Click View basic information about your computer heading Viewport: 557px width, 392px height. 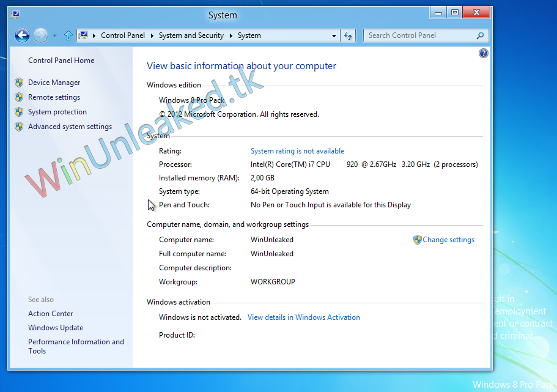pyautogui.click(x=242, y=66)
